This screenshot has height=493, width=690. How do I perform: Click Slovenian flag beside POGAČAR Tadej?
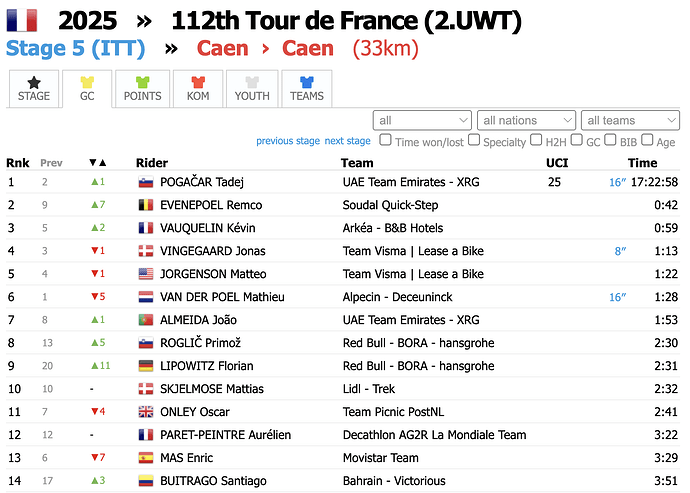(x=146, y=182)
